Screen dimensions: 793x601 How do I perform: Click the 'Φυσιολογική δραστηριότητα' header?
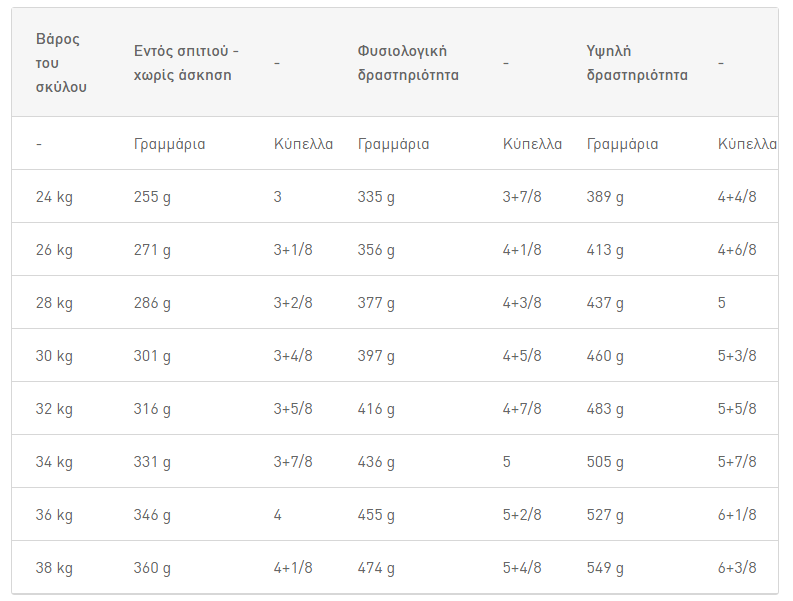pyautogui.click(x=408, y=63)
